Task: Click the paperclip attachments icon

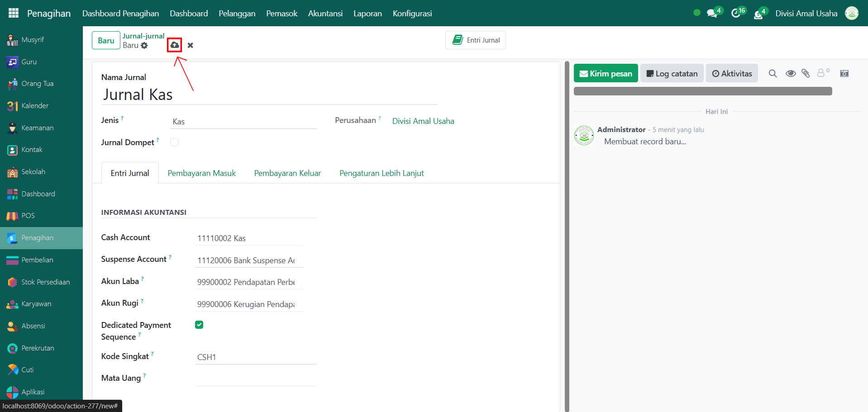Action: [x=806, y=73]
